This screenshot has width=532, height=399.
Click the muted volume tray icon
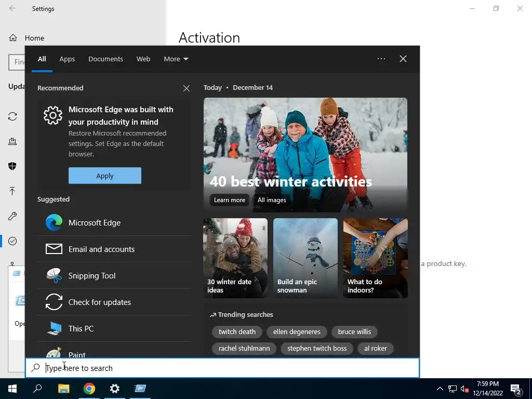[464, 389]
